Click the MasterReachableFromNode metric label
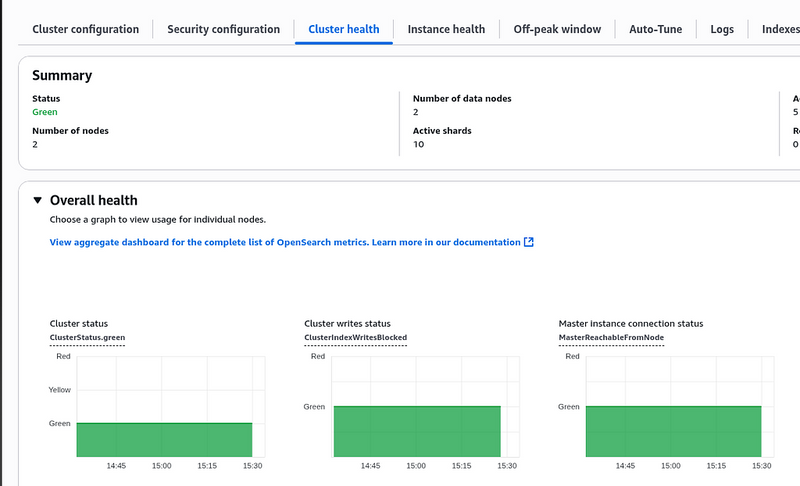This screenshot has width=800, height=486. pos(610,338)
